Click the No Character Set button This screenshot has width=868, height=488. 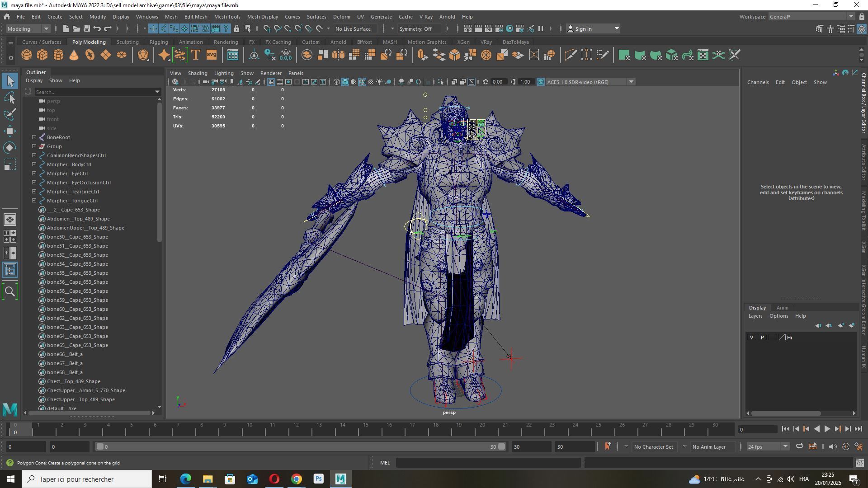click(653, 447)
